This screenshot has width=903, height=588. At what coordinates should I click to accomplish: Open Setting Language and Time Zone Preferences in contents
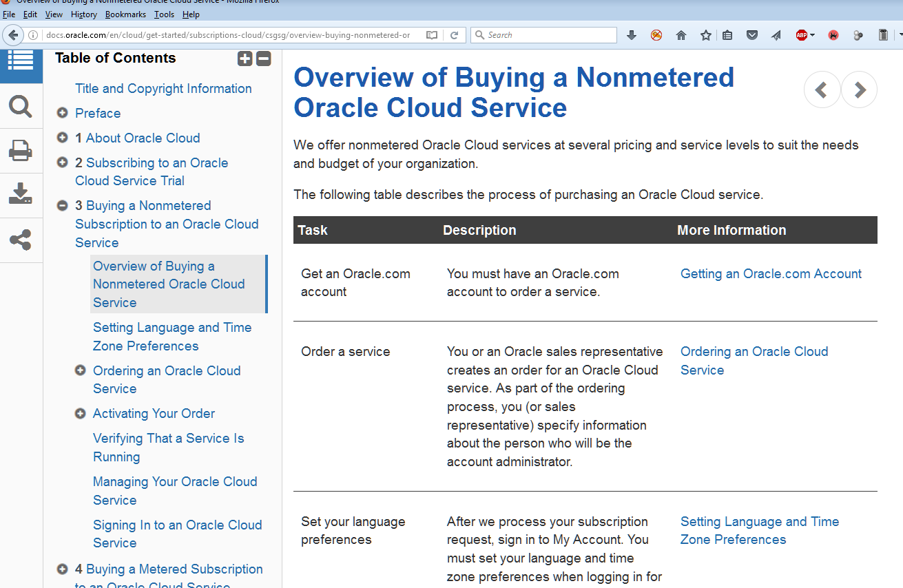[172, 337]
